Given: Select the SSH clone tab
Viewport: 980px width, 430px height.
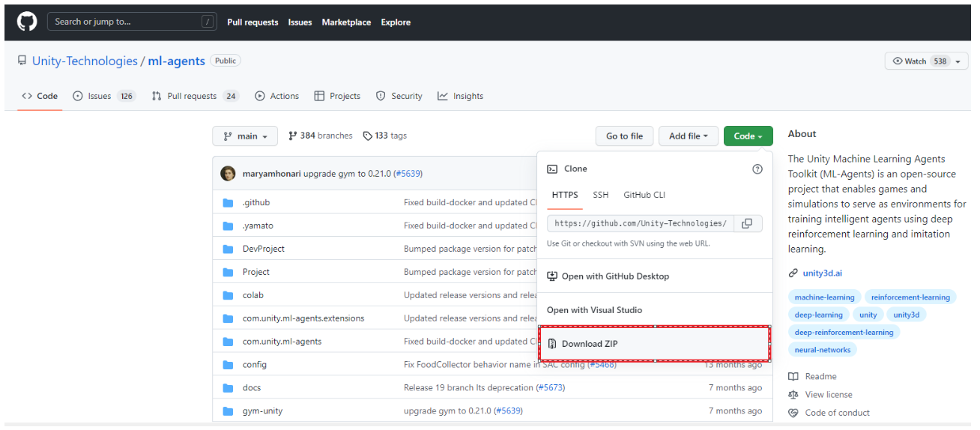Looking at the screenshot, I should (601, 195).
